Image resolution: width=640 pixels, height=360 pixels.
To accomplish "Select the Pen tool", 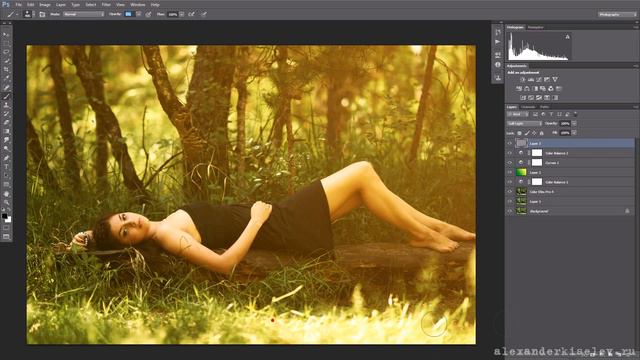I will point(6,158).
